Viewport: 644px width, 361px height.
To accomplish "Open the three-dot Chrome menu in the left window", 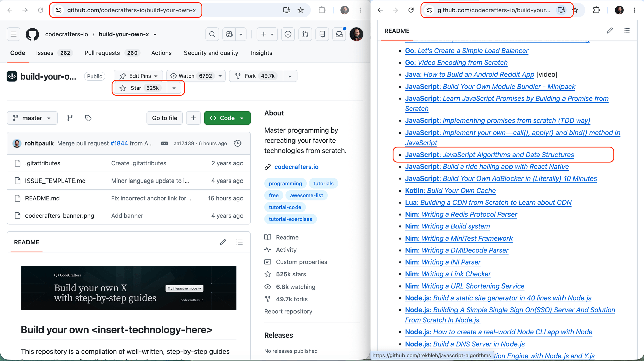I will click(360, 10).
